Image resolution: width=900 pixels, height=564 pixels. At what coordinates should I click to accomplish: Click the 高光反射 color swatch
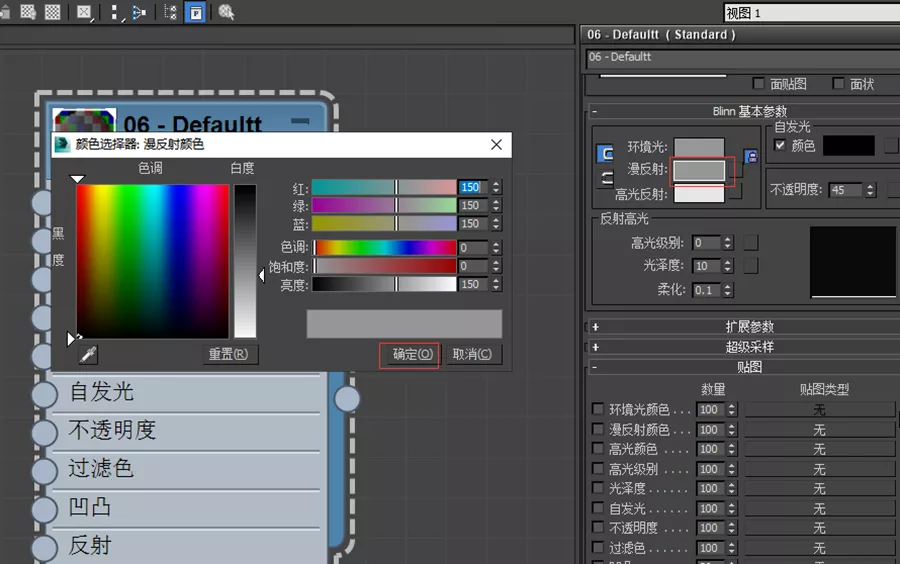click(x=699, y=194)
